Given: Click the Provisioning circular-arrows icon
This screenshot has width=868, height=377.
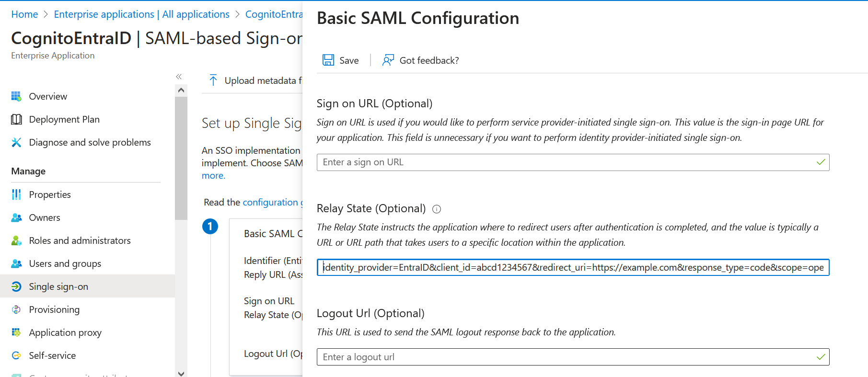Looking at the screenshot, I should 16,309.
